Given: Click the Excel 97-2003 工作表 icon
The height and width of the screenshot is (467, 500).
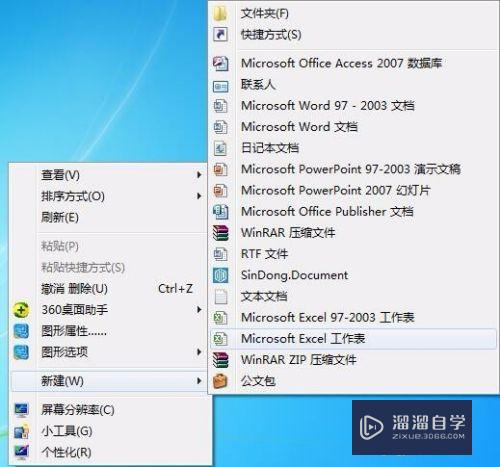Looking at the screenshot, I should pos(221,318).
